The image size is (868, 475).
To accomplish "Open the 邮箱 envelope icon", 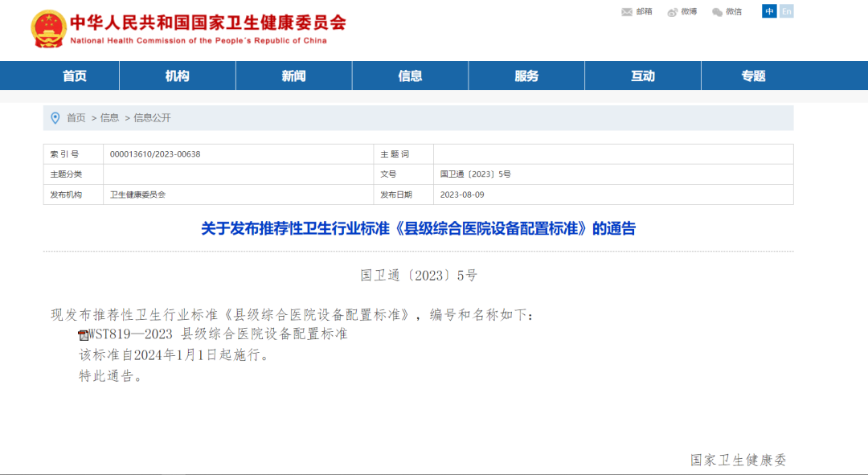I will [627, 12].
